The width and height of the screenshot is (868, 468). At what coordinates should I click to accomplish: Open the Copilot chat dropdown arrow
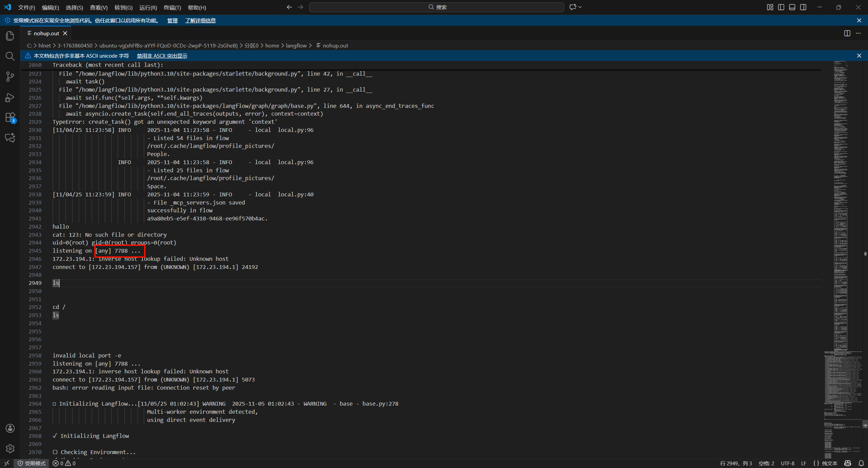[x=580, y=7]
